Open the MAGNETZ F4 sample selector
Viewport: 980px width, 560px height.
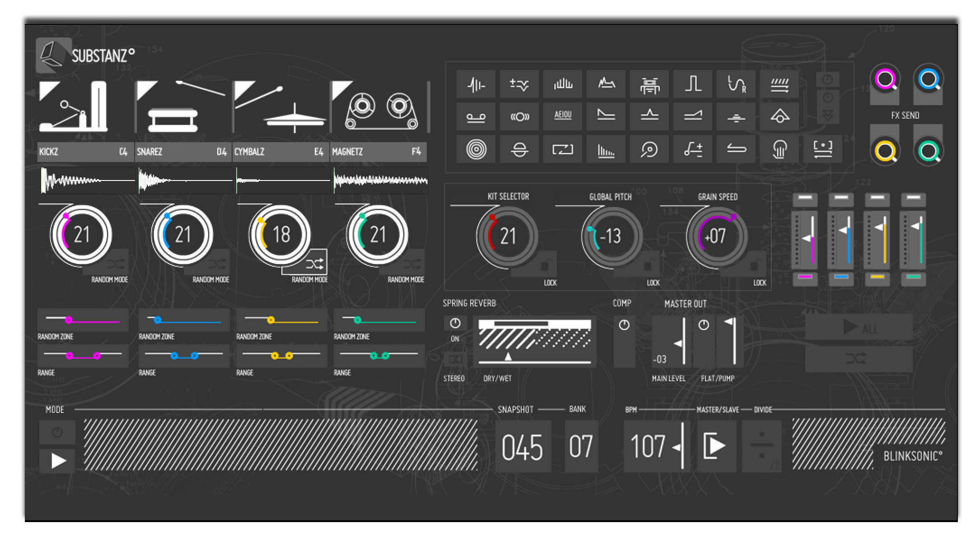pos(378,152)
